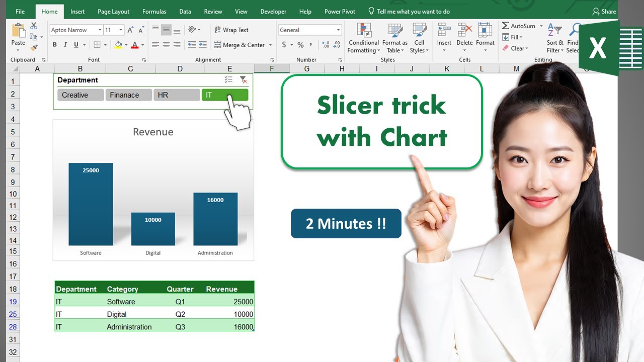Toggle Underline formatting

(76, 45)
